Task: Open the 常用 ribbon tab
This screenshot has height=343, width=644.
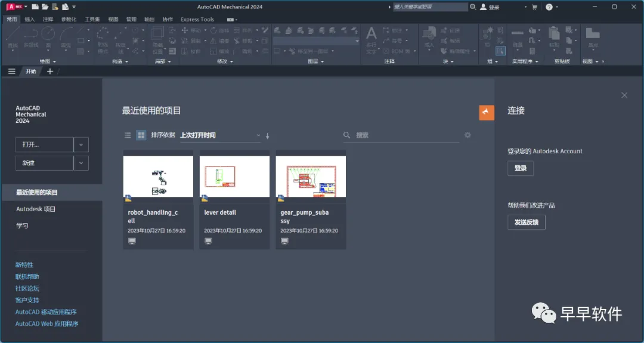Action: coord(11,19)
